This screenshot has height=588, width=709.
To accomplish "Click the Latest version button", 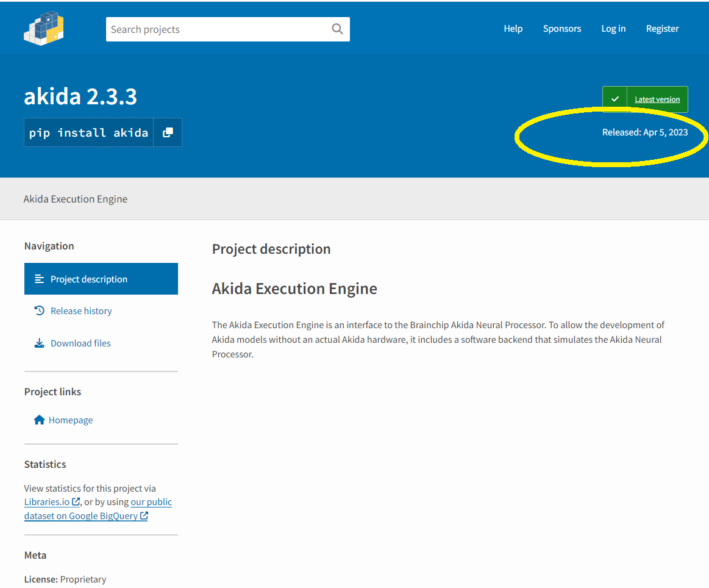I will [657, 99].
